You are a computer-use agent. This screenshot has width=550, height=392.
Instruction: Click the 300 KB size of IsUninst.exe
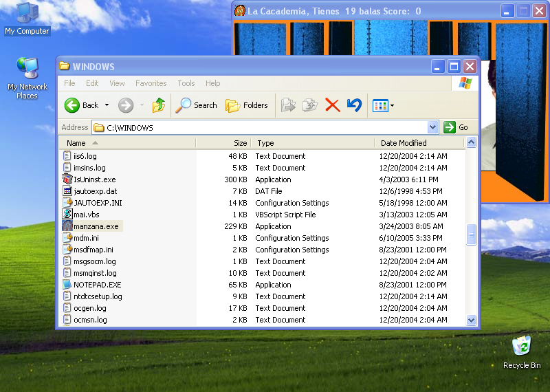click(x=235, y=179)
